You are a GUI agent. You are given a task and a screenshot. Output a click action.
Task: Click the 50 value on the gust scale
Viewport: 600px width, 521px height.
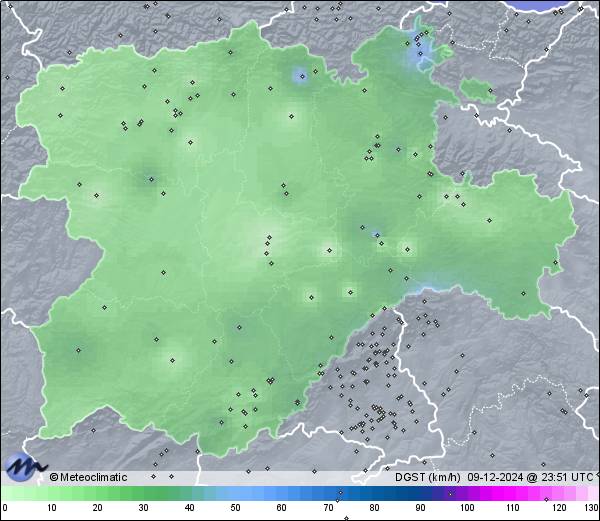click(235, 508)
